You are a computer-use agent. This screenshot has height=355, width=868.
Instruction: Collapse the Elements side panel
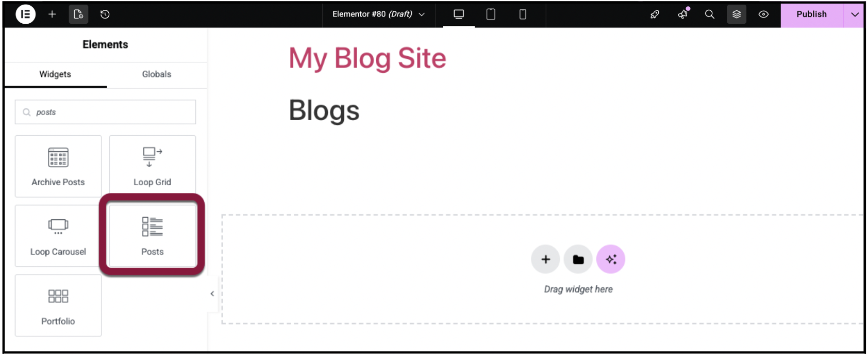(x=212, y=294)
